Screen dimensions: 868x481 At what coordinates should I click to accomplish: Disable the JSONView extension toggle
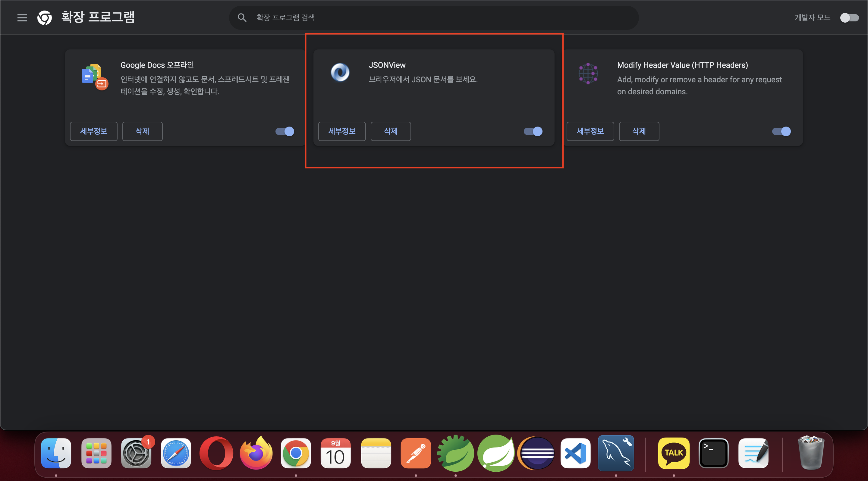(x=533, y=131)
